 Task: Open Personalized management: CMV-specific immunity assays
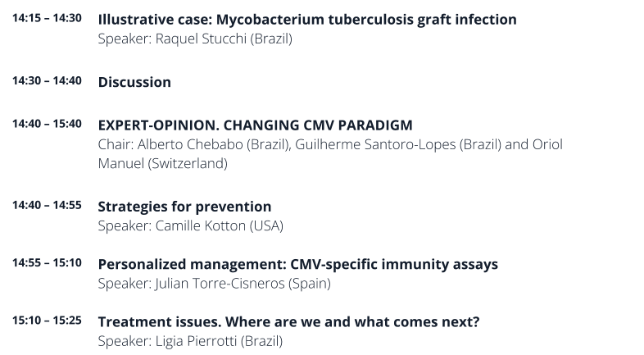click(297, 264)
